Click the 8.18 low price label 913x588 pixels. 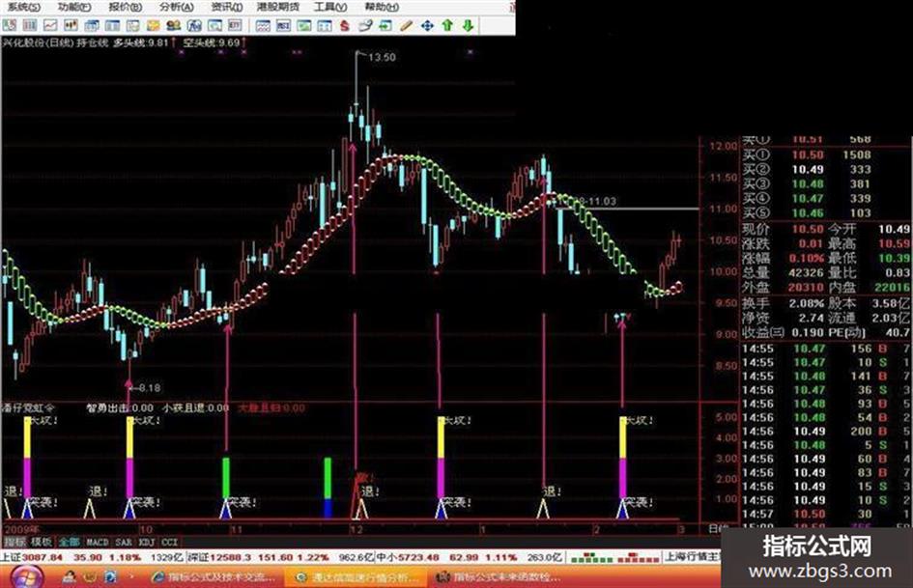[149, 388]
